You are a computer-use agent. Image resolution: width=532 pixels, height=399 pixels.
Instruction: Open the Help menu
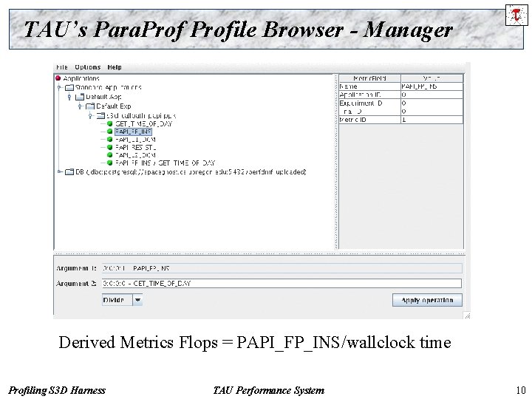tap(115, 67)
